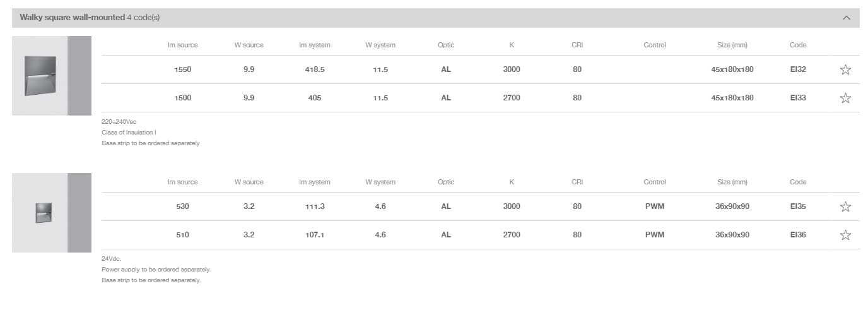The height and width of the screenshot is (310, 868).
Task: Click the Walky square wall-mounted header title
Action: (72, 18)
